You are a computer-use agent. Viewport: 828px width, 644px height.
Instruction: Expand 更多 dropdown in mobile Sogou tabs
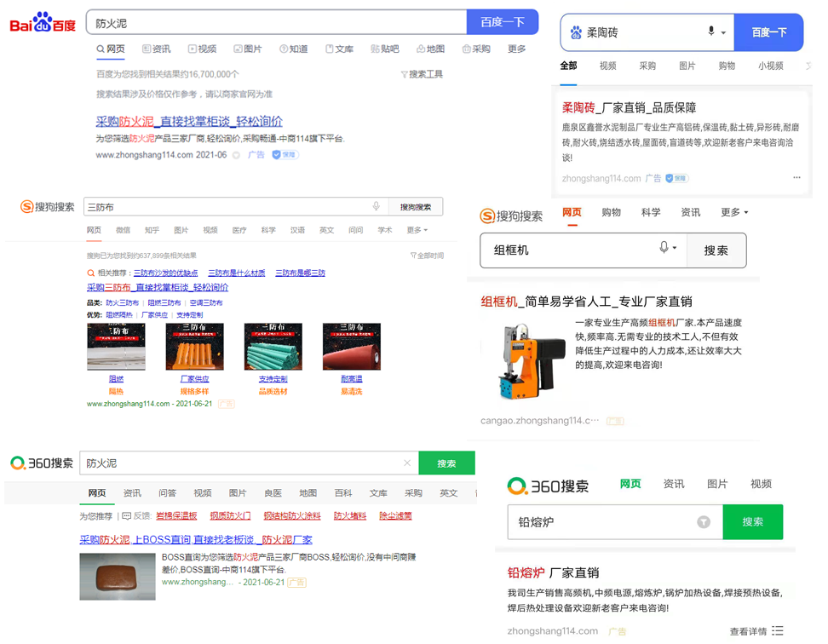click(x=734, y=212)
